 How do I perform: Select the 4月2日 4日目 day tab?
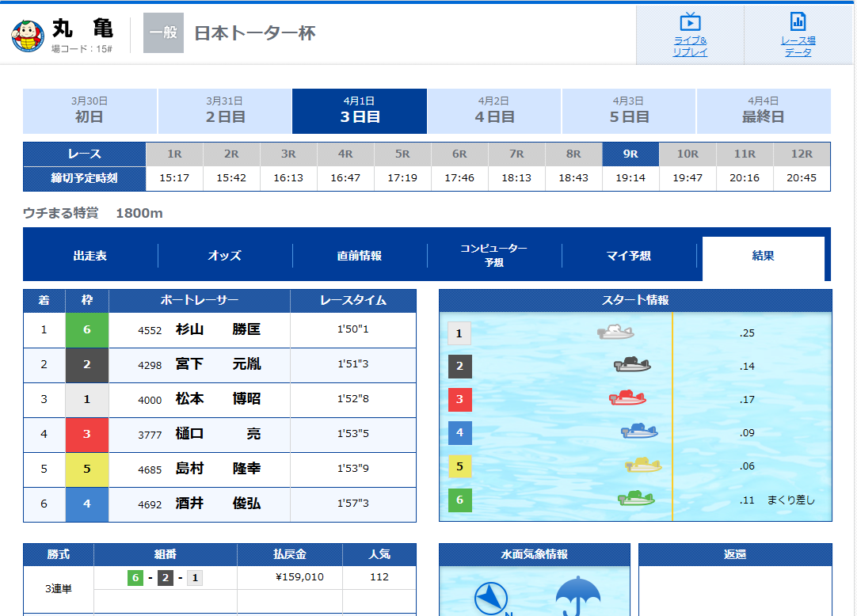[494, 111]
